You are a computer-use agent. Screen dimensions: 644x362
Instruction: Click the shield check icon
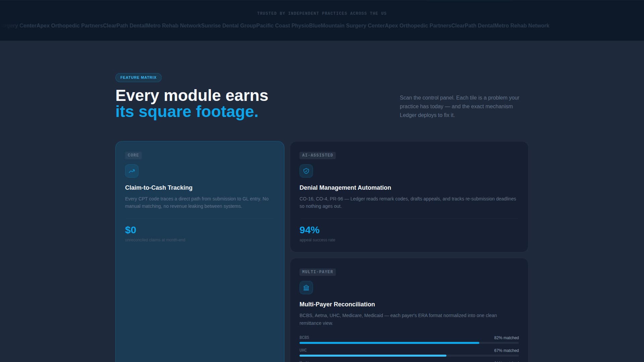306,171
